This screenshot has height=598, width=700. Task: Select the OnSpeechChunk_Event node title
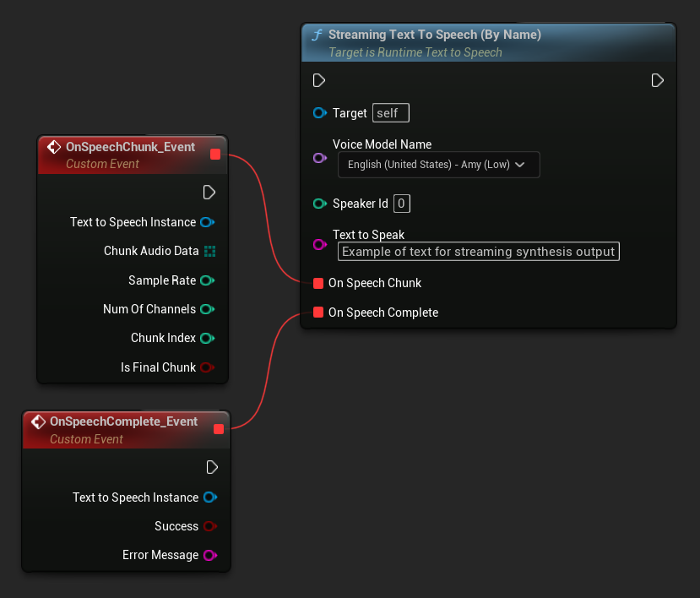(130, 147)
